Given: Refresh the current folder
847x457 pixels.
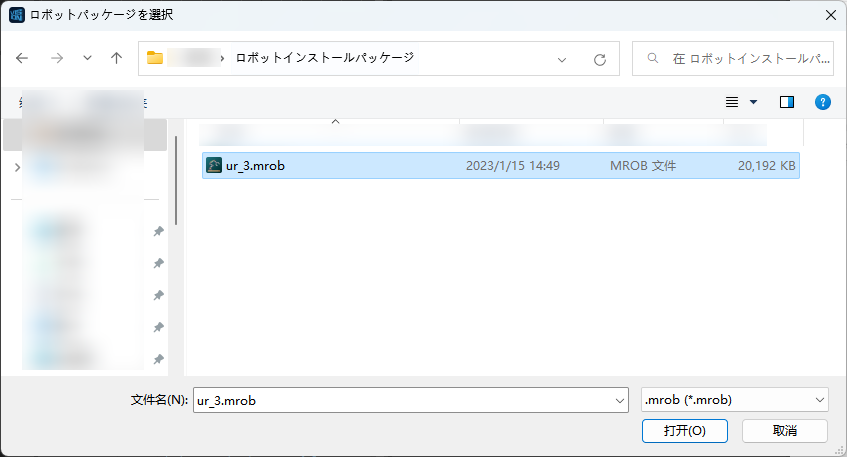Looking at the screenshot, I should click(x=600, y=59).
